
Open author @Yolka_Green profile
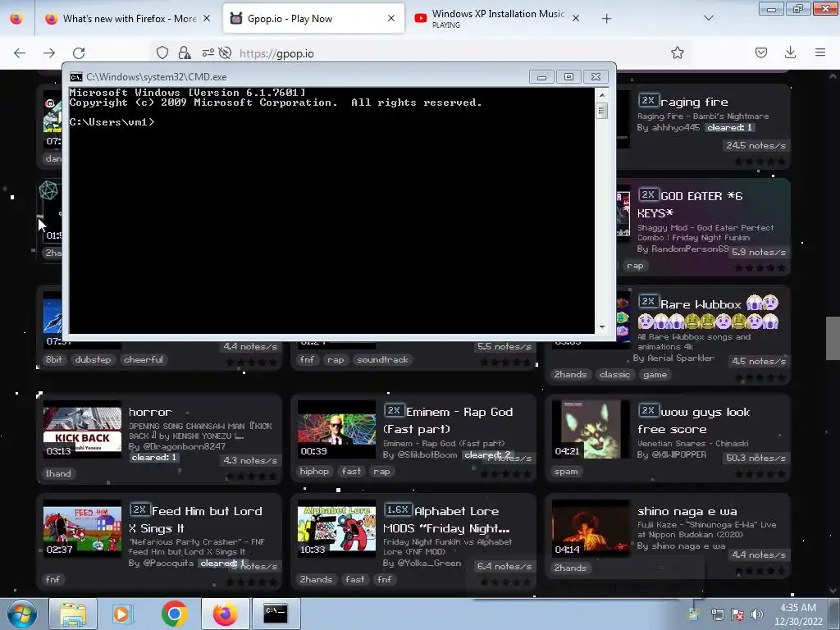428,563
